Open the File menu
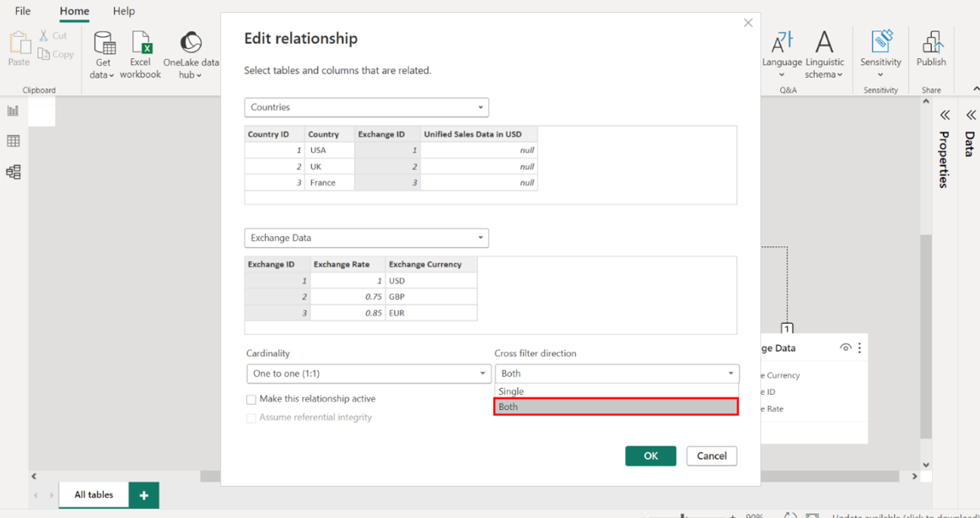 pyautogui.click(x=23, y=11)
